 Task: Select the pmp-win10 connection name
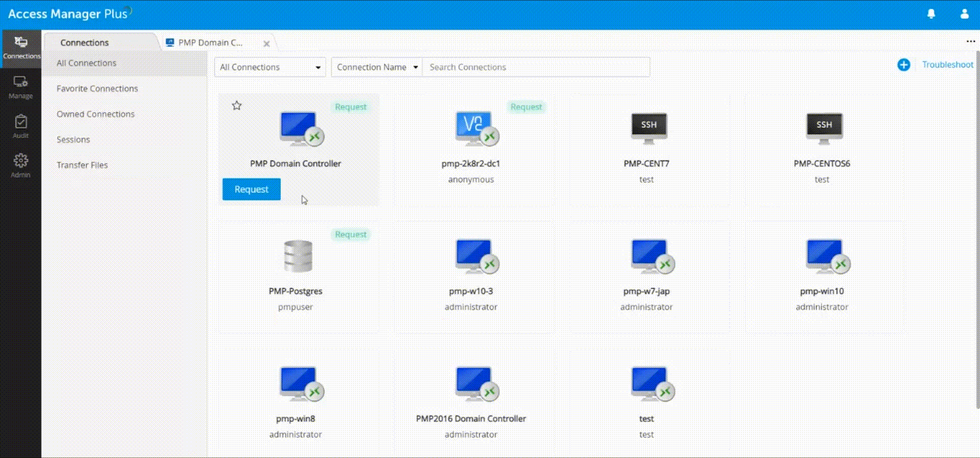click(822, 291)
